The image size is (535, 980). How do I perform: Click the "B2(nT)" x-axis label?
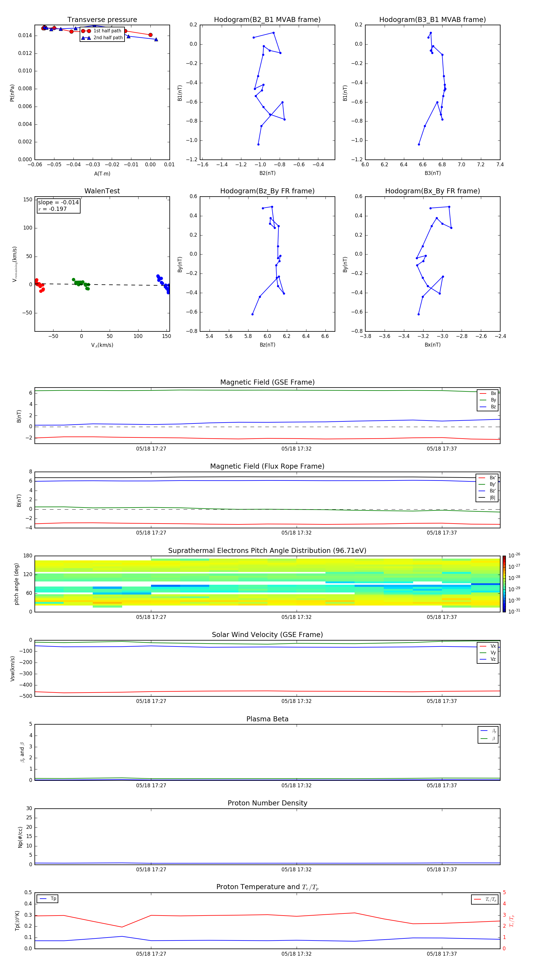267,173
